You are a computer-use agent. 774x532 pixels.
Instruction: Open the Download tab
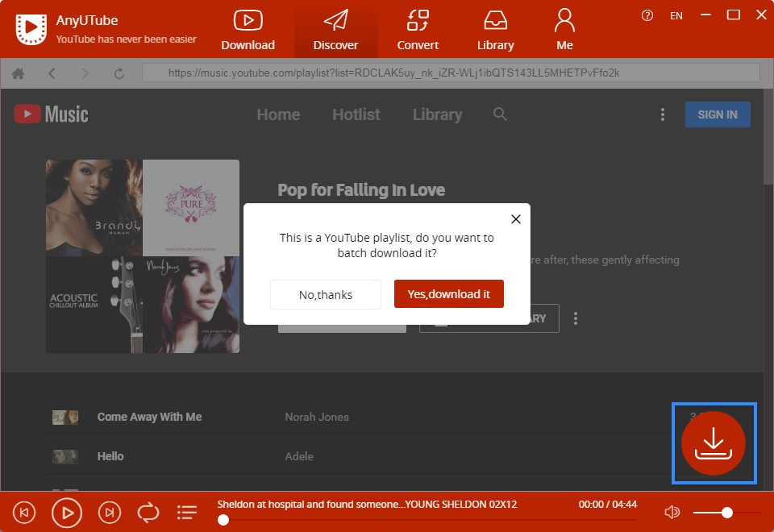coord(248,30)
